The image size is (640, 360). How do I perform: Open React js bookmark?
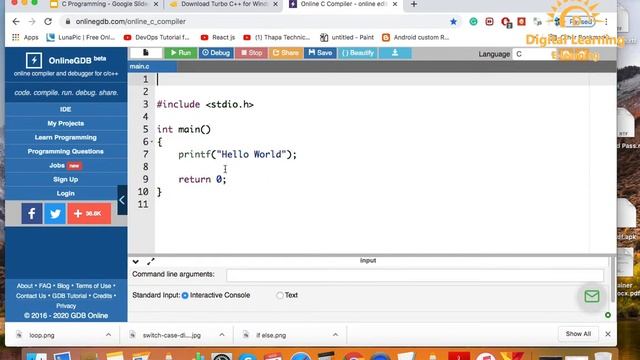(x=218, y=37)
